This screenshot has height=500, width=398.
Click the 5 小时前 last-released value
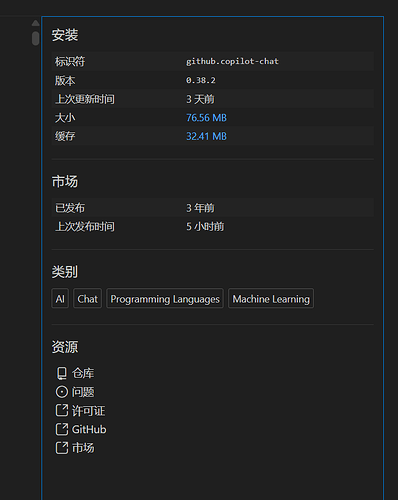point(205,226)
